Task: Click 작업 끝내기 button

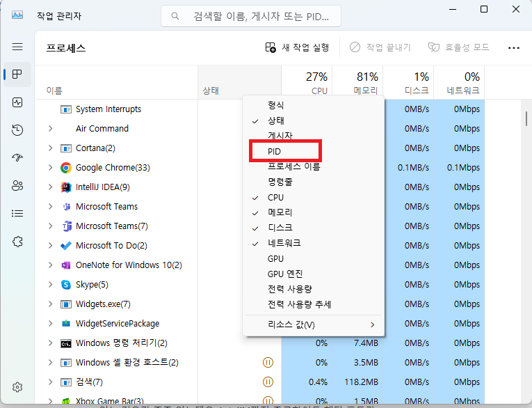Action: point(380,47)
